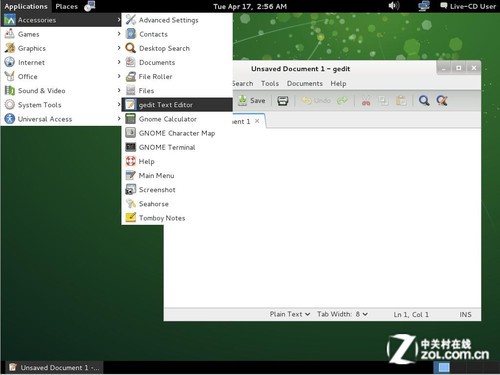Screen dimensions: 500x375
Task: Click the Redo arrow in gedit toolbar
Action: (342, 100)
